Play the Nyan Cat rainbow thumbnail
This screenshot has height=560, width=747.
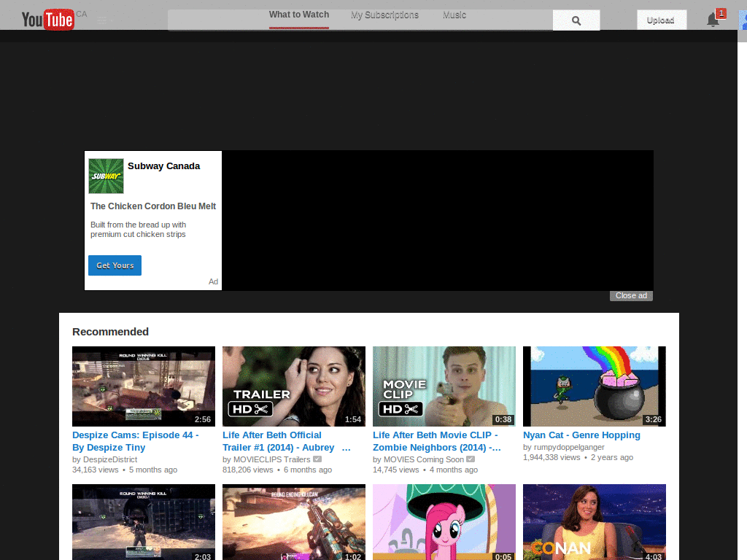594,386
